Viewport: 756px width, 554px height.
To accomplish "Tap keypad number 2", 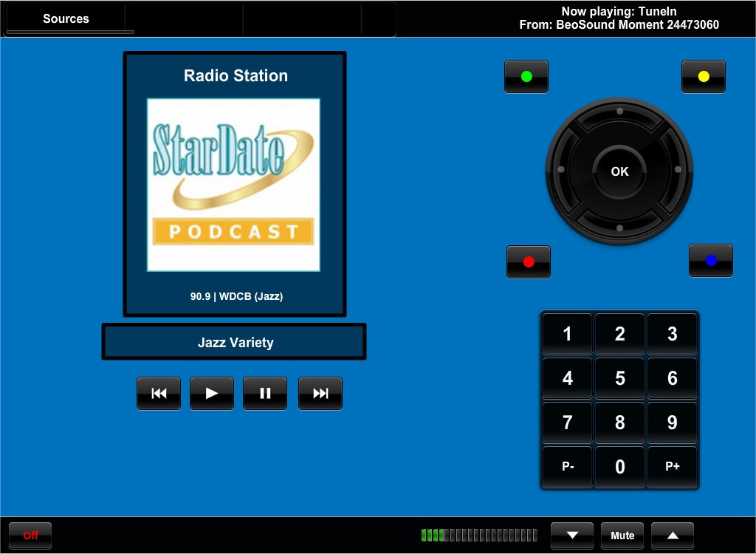I will tap(620, 334).
